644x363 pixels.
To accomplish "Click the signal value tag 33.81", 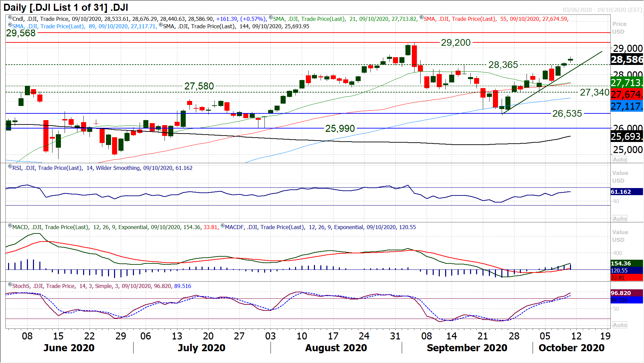I will (627, 278).
